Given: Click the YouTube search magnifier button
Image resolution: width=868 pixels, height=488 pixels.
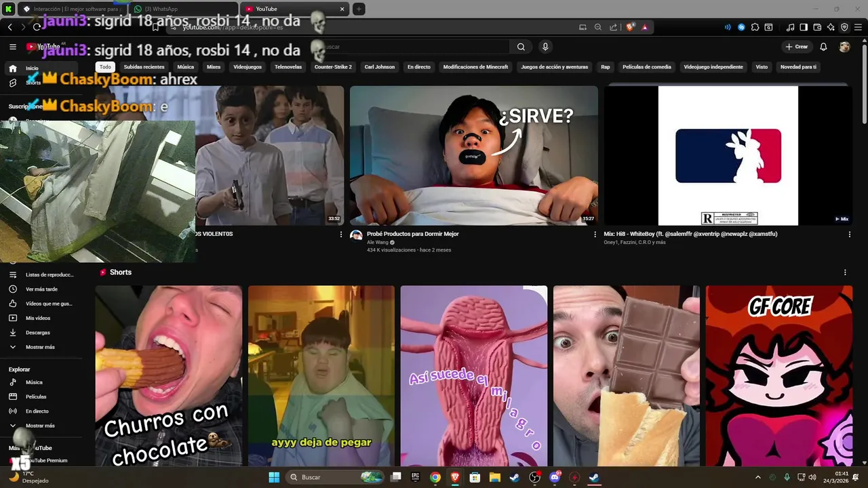Looking at the screenshot, I should (x=521, y=47).
